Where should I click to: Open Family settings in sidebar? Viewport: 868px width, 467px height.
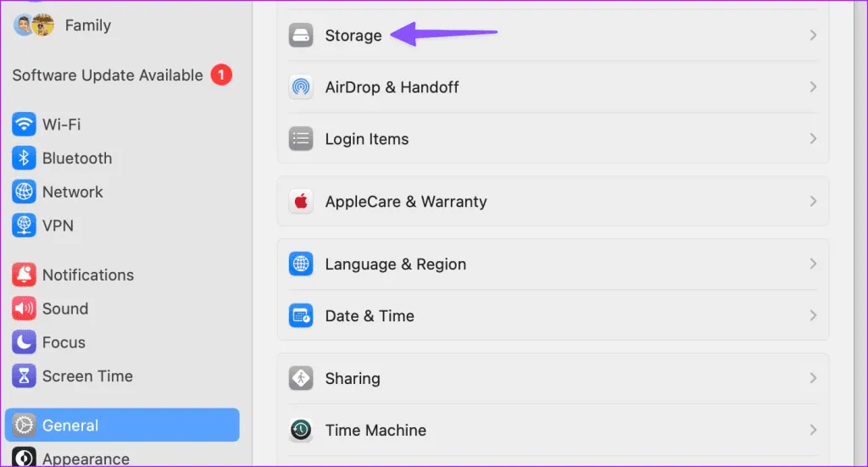tap(86, 25)
